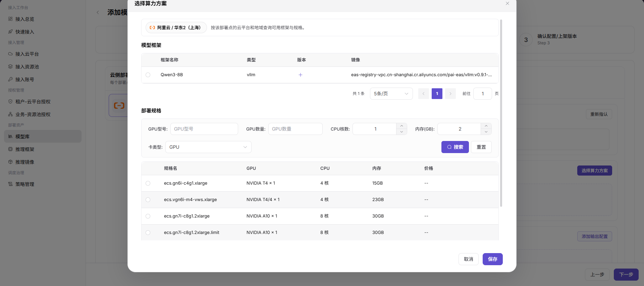Image resolution: width=644 pixels, height=286 pixels.
Task: Open 快速接入 in sidebar
Action: (43, 32)
